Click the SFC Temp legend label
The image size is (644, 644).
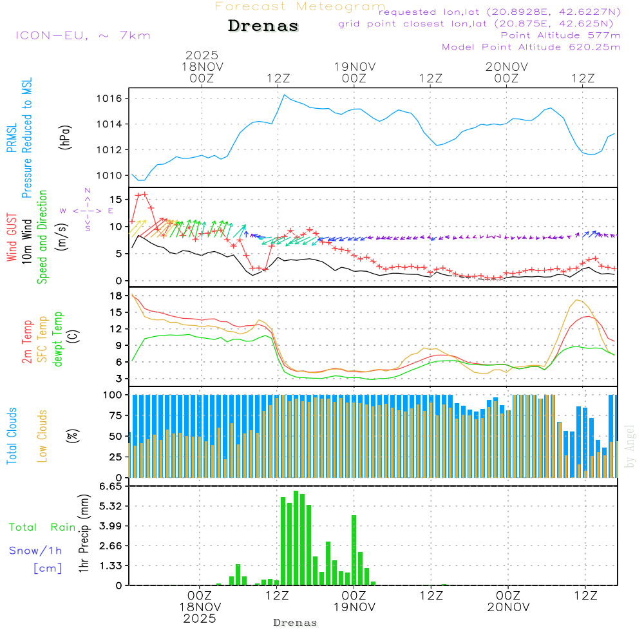coord(43,339)
